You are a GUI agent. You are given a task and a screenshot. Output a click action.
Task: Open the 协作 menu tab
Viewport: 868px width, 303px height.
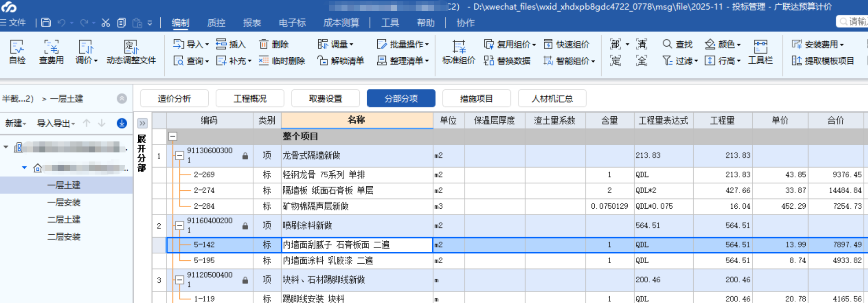coord(466,22)
